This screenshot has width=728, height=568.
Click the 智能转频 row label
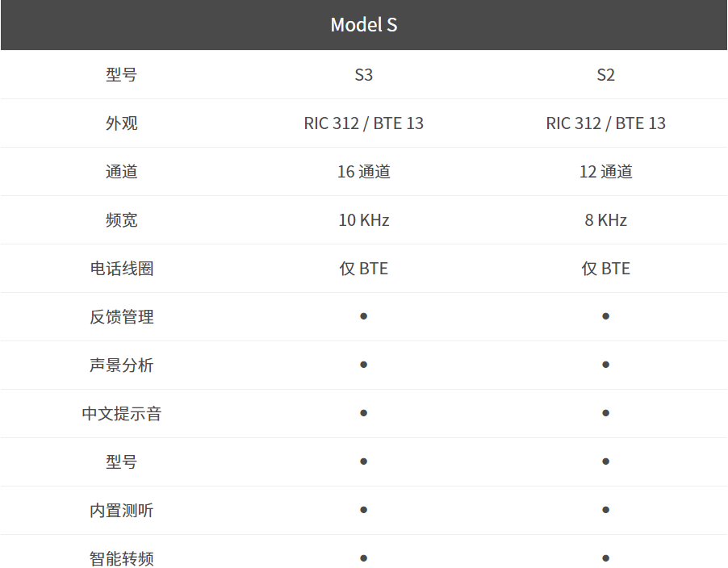point(121,558)
